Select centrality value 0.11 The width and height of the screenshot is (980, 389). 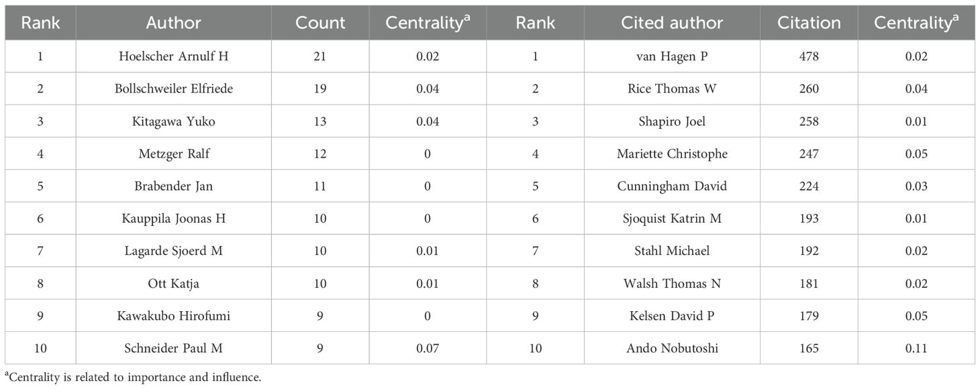click(916, 348)
